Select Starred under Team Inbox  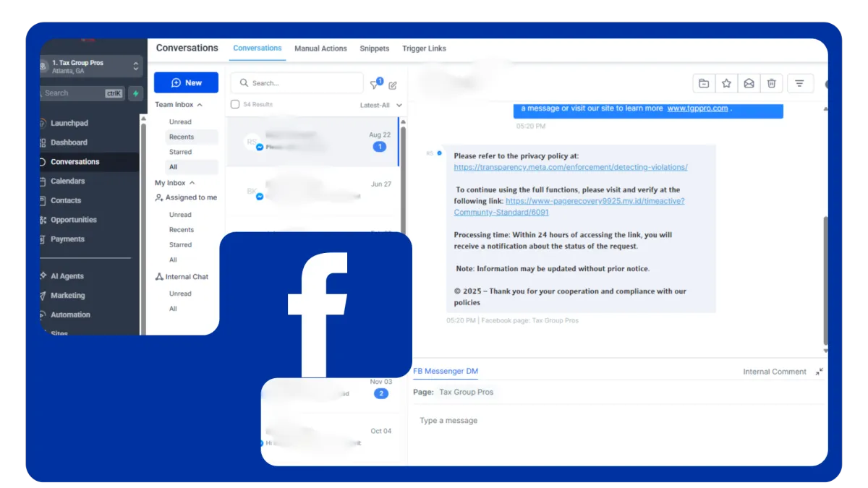(x=181, y=152)
